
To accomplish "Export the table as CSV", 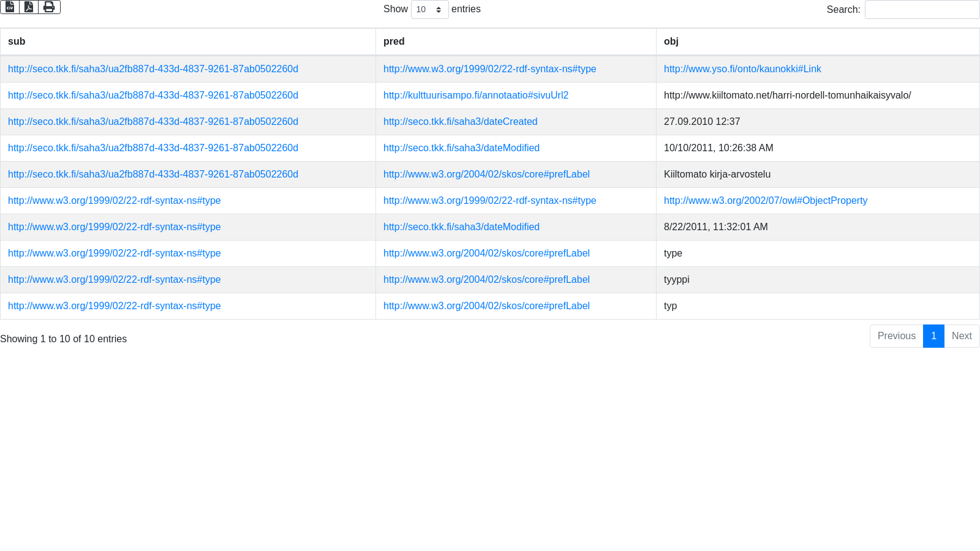I will point(10,7).
